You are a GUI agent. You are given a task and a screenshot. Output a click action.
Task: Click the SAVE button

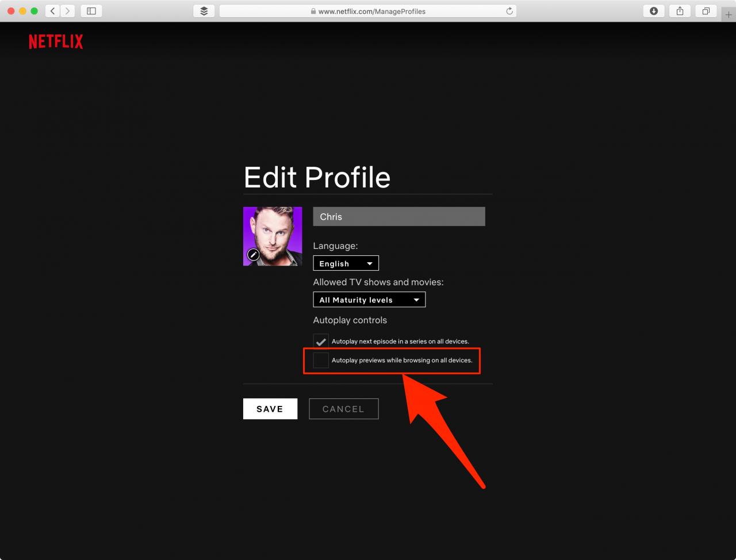(270, 409)
